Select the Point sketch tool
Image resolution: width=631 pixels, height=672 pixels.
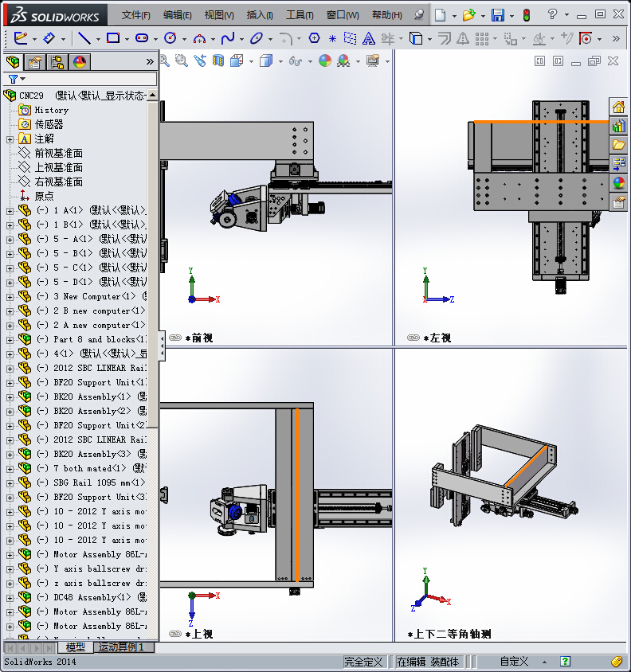tap(332, 39)
